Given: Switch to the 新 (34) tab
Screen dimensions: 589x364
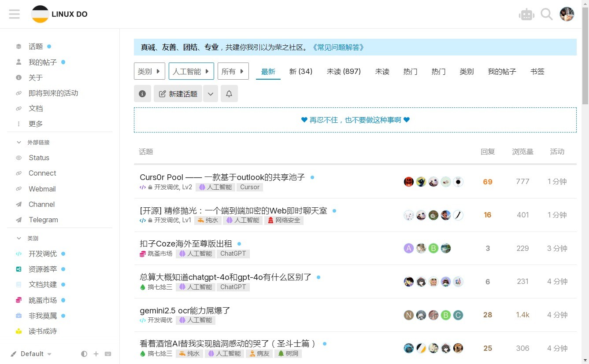Looking at the screenshot, I should coord(300,71).
